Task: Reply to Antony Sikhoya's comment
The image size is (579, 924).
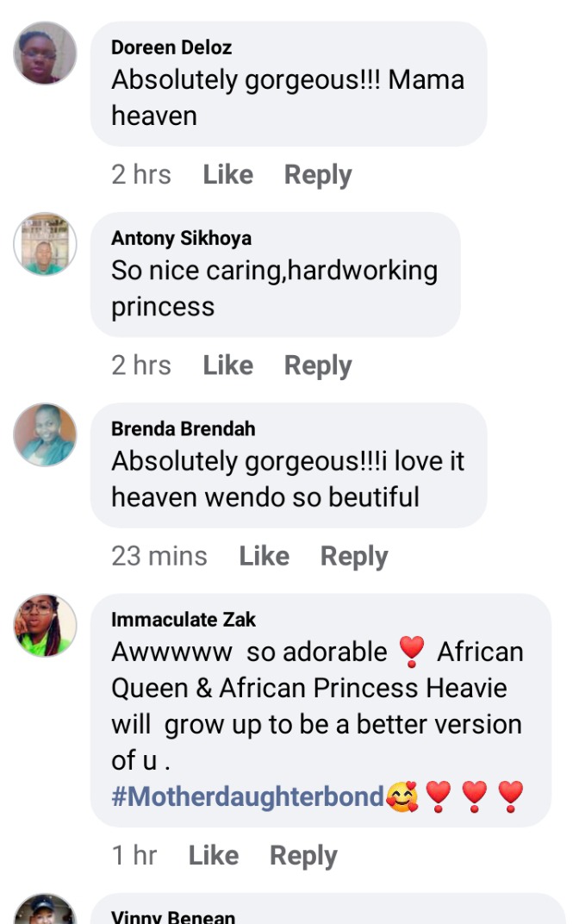Action: [x=318, y=366]
